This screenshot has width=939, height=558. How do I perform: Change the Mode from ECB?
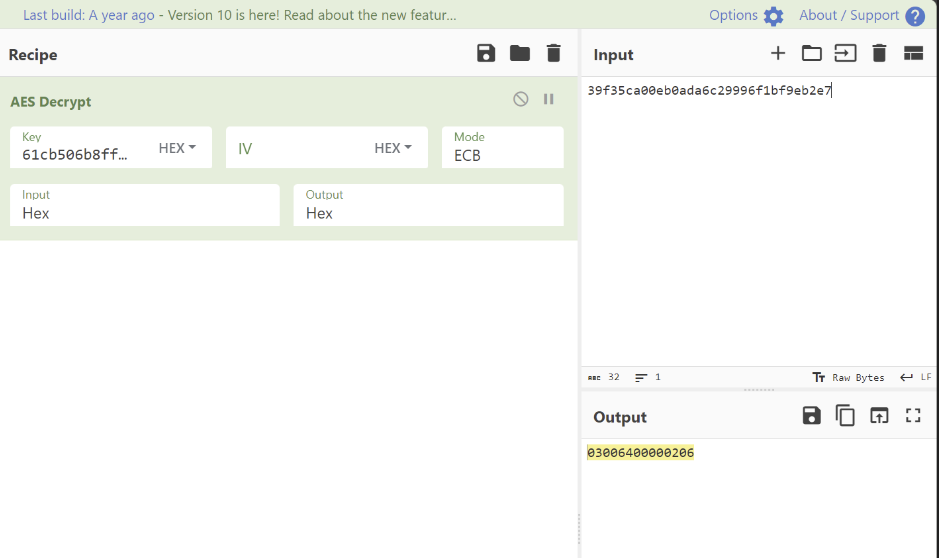pos(502,147)
